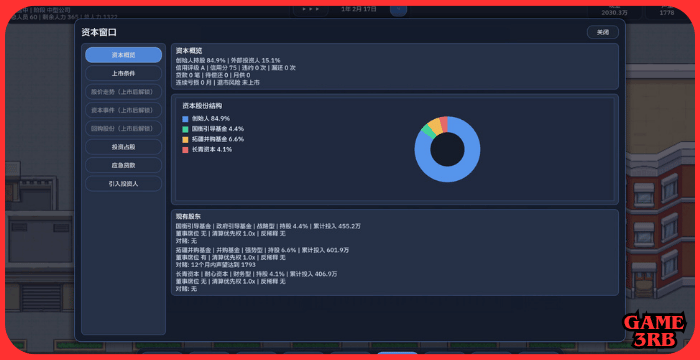Open the locked 股价走势 tab
700x360 pixels.
[123, 92]
